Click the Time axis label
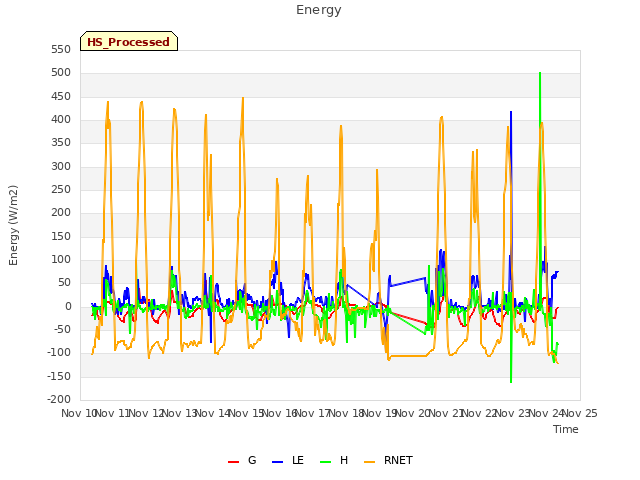The width and height of the screenshot is (640, 480). (x=566, y=429)
